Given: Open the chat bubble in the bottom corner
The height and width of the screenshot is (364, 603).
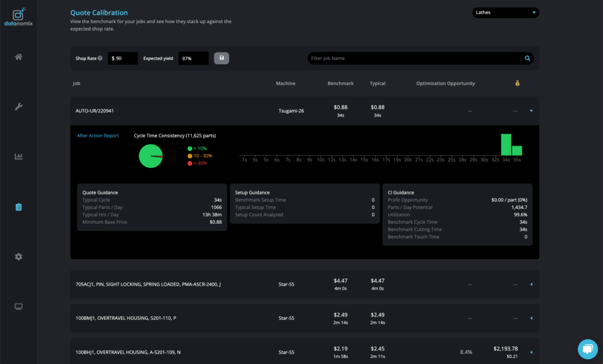Looking at the screenshot, I should point(588,349).
